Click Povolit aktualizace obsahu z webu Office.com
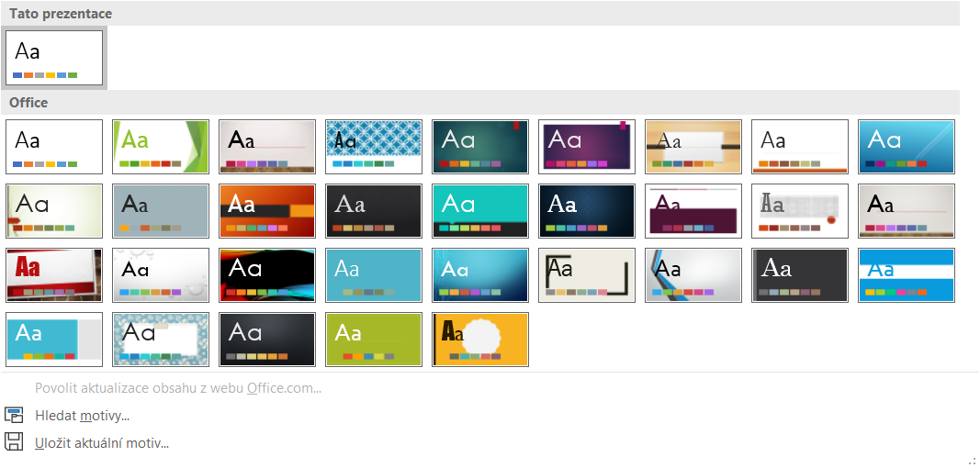Screen dimensions: 980x468 point(178,388)
